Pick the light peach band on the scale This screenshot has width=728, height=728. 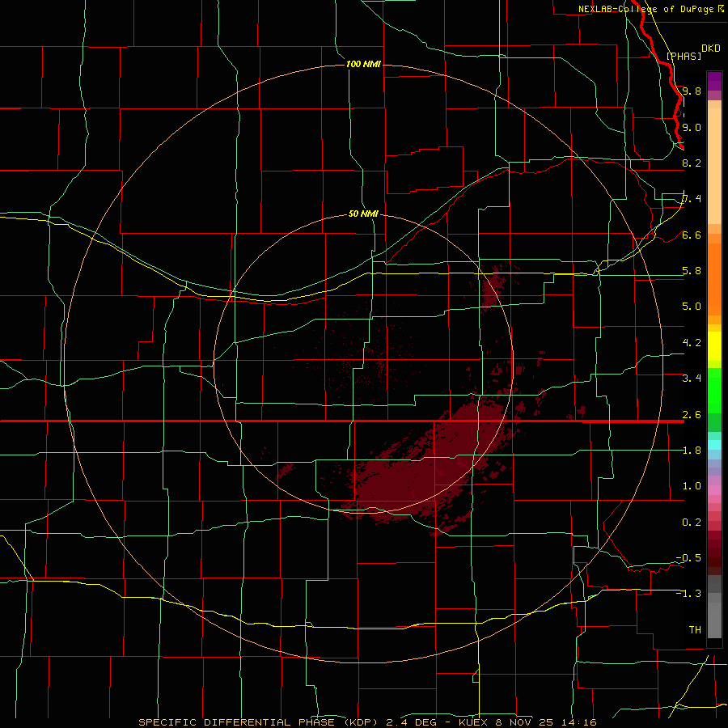click(x=714, y=167)
